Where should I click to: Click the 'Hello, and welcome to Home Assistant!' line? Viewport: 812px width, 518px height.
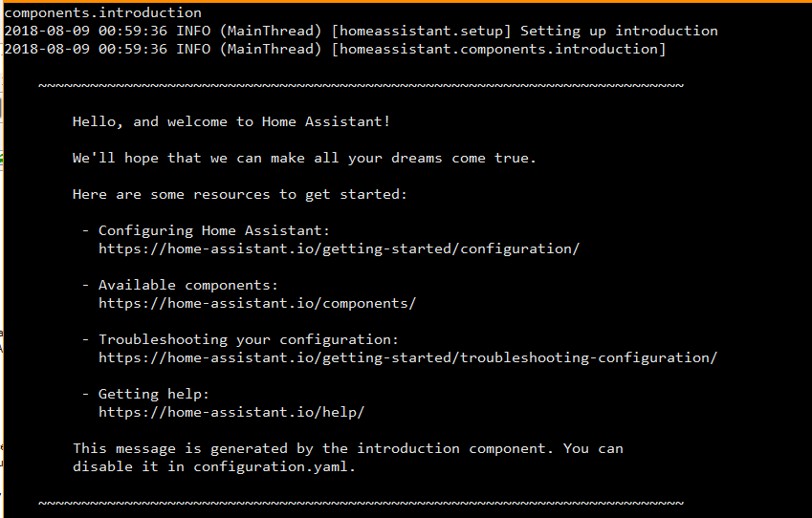[x=230, y=121]
